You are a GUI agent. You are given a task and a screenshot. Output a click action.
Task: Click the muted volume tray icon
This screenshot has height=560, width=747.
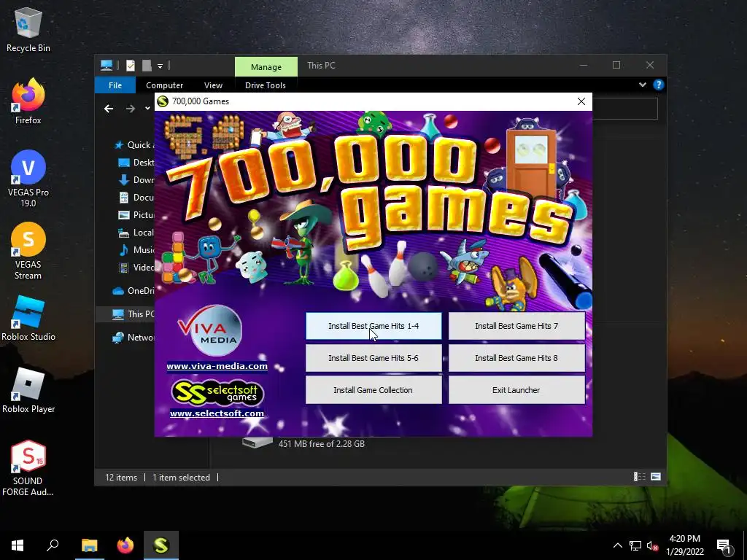pos(653,545)
